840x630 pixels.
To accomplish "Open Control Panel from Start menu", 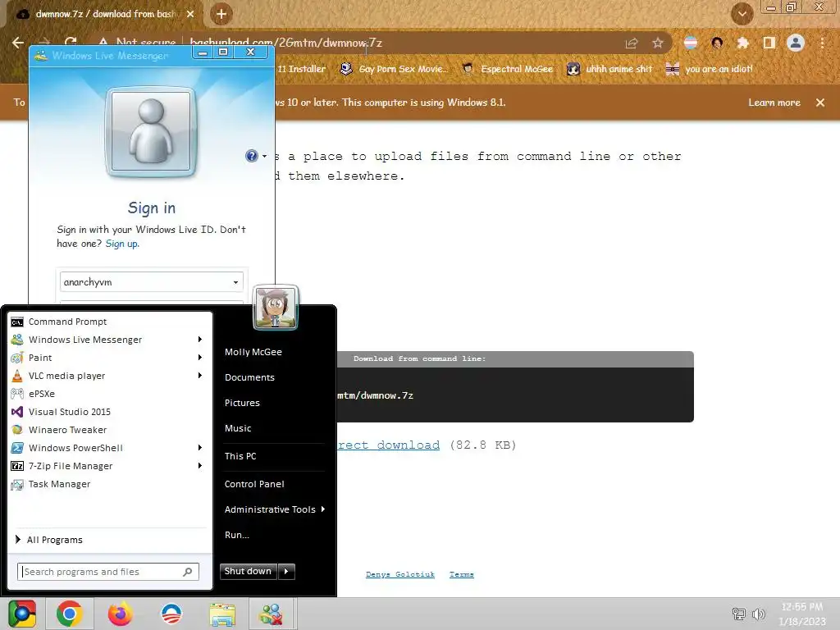I will (254, 484).
